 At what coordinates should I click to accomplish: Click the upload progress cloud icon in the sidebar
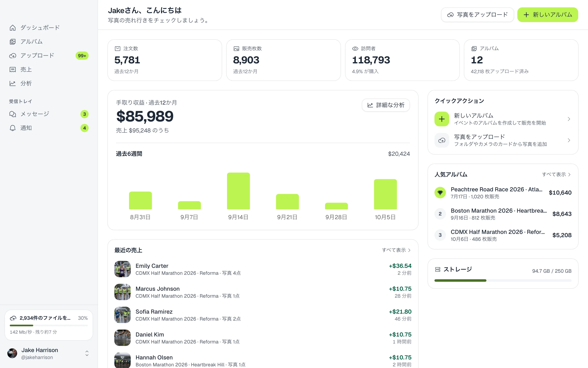click(13, 318)
